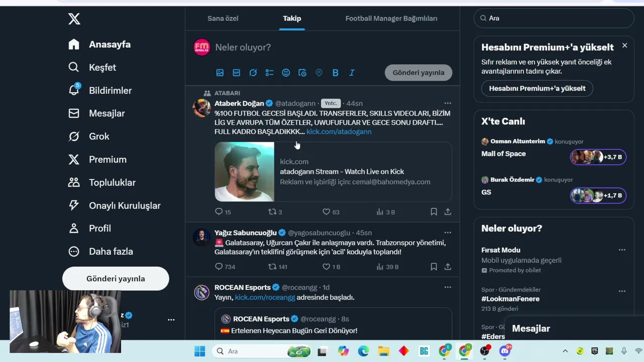Open Microsoft Edge from the taskbar
644x362 pixels.
coord(363,351)
